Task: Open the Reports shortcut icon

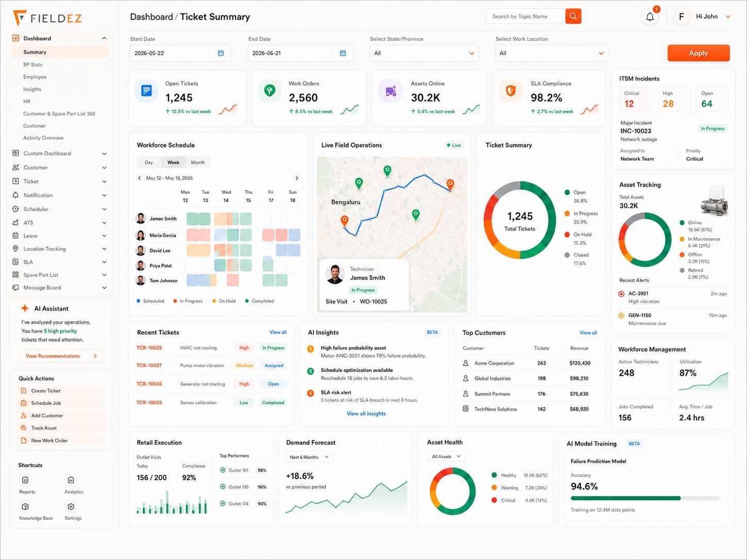Action: click(25, 480)
